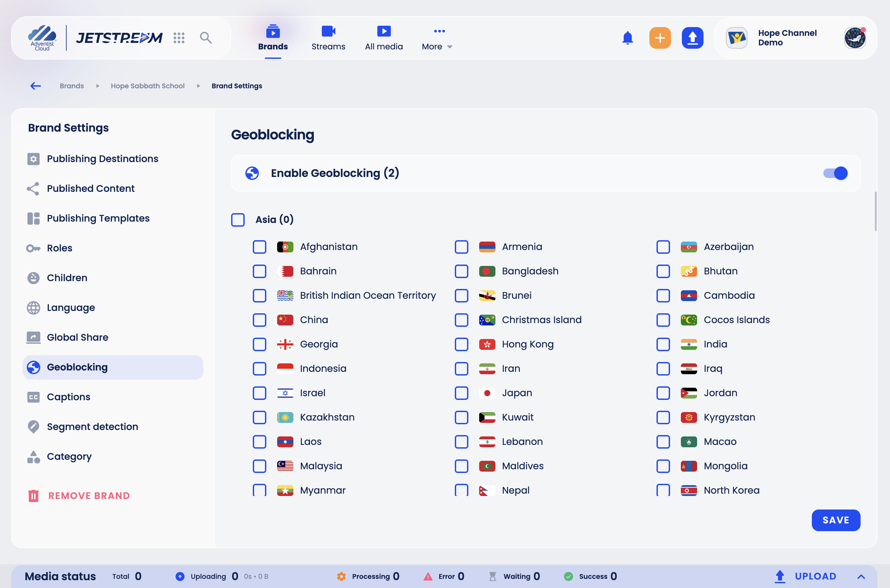The height and width of the screenshot is (588, 890).
Task: Click REMOVE BRAND
Action: [79, 496]
